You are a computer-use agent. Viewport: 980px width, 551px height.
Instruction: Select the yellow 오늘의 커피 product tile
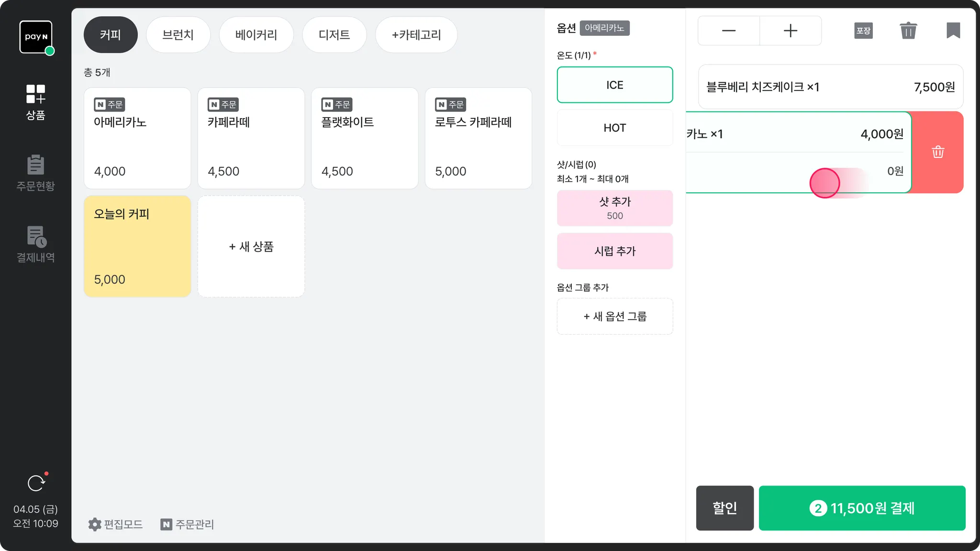(x=137, y=246)
